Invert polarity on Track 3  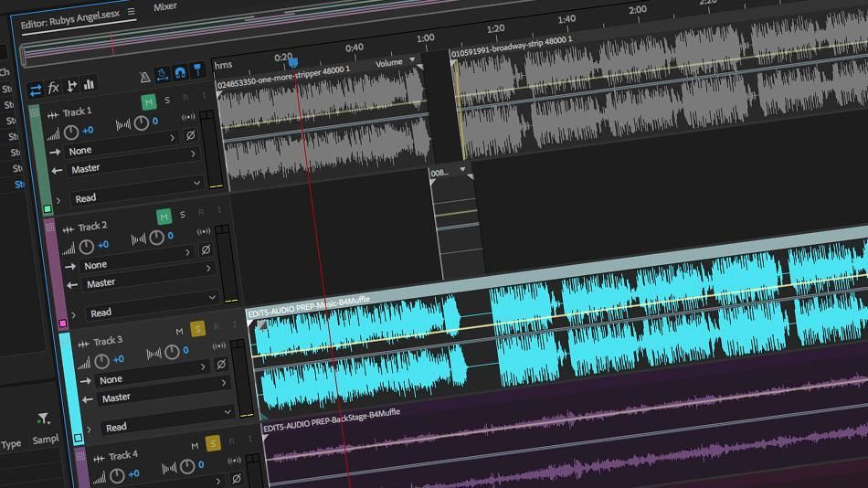(221, 364)
